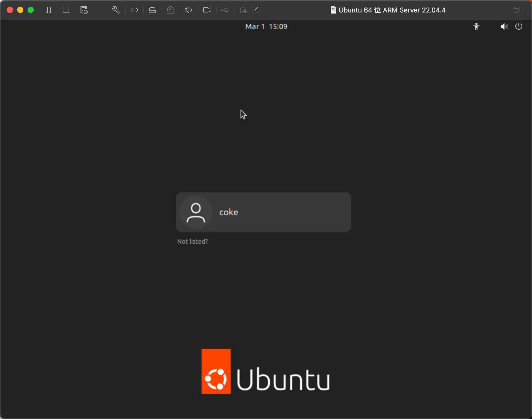Click the 'Not listed?' link

click(192, 241)
